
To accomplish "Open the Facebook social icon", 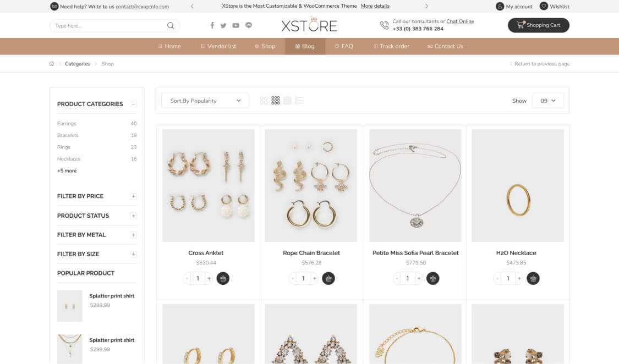I will (x=212, y=26).
